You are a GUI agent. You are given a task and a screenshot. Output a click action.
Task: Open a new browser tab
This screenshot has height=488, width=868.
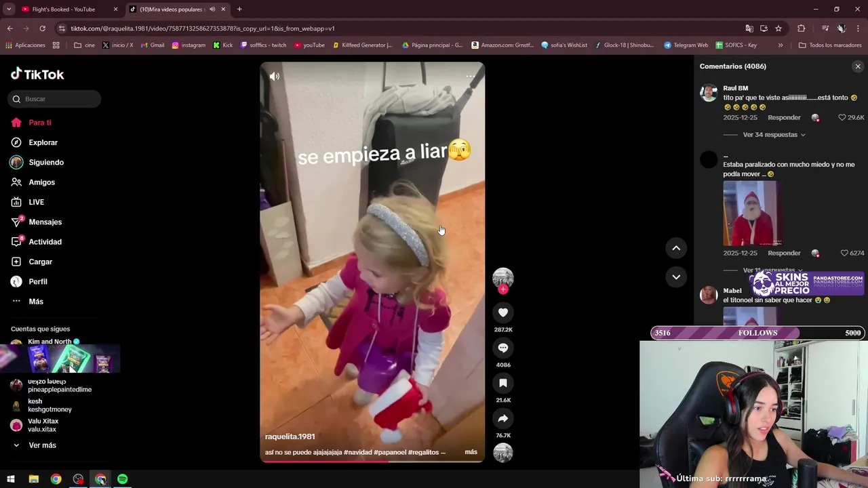tap(239, 9)
